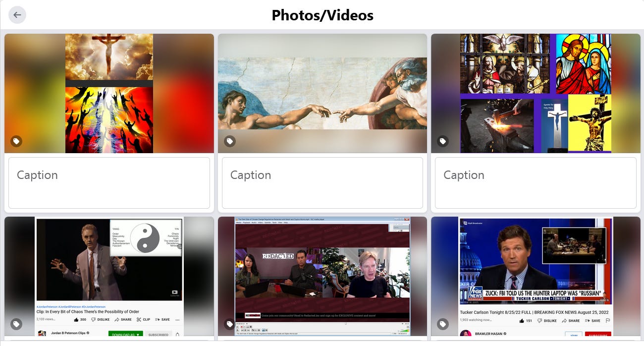Tag people in the Creation of Adam photo
Image resolution: width=644 pixels, height=346 pixels.
229,141
